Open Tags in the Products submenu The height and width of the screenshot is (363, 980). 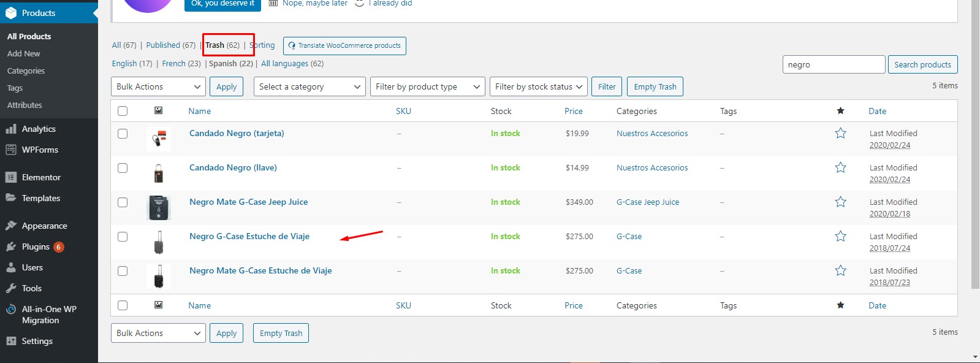click(x=15, y=88)
